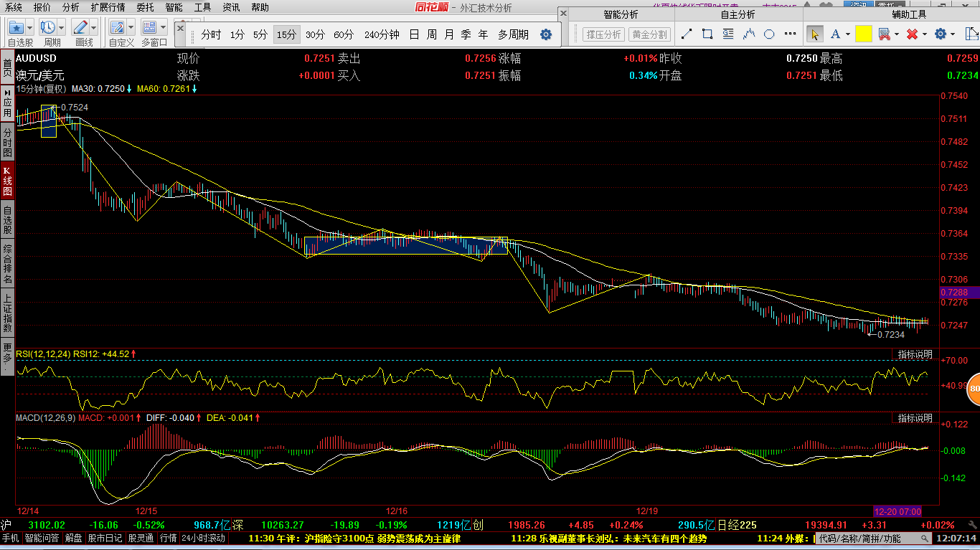Open period toolbar settings gear

coord(546,34)
